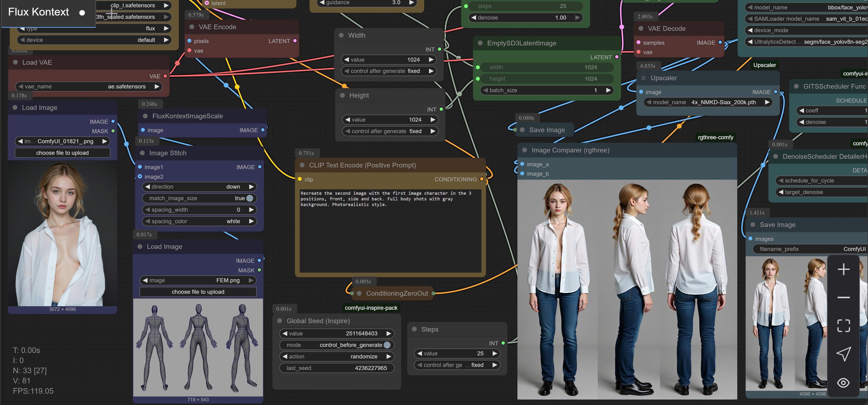
Task: Decrease Global Seed value with left arrow
Action: coord(285,334)
